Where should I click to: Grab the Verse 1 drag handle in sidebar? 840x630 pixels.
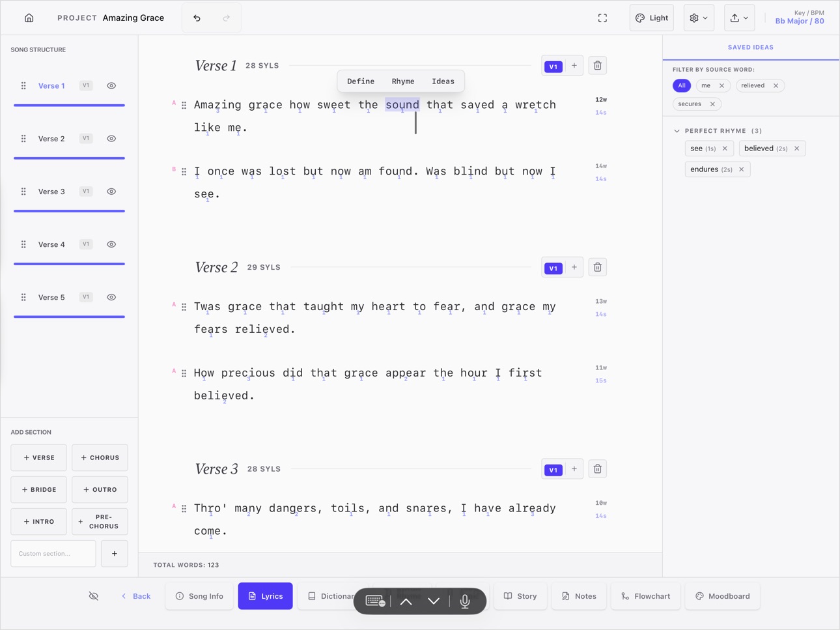pyautogui.click(x=23, y=86)
